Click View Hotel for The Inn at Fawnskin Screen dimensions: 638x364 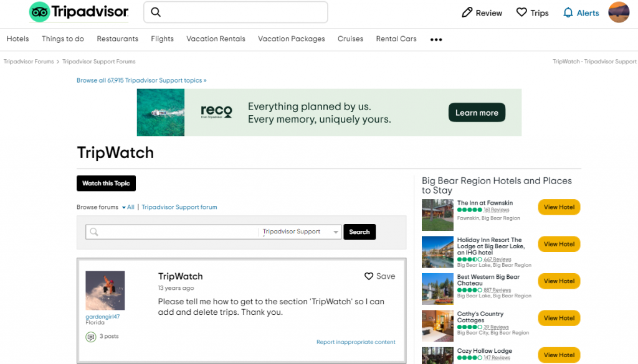[559, 207]
